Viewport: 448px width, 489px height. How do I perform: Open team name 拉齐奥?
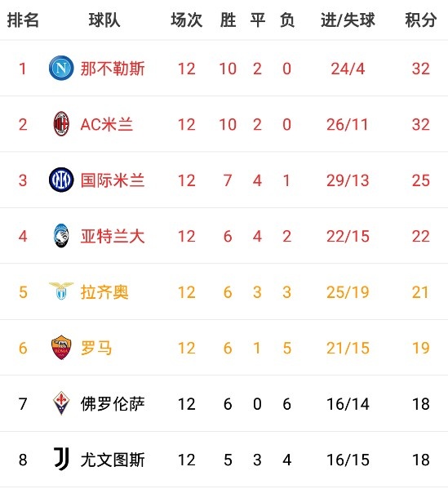tap(104, 292)
